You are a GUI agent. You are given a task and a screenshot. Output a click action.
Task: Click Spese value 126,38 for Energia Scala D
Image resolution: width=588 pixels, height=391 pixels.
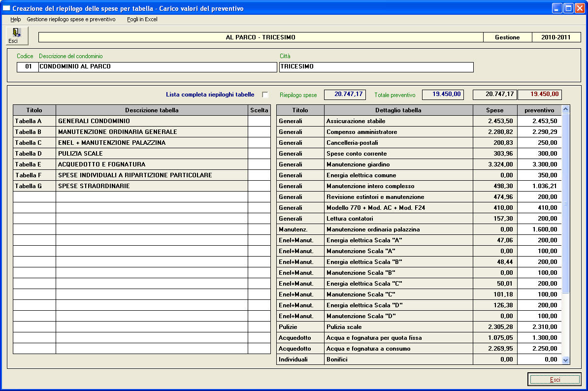[x=495, y=305]
